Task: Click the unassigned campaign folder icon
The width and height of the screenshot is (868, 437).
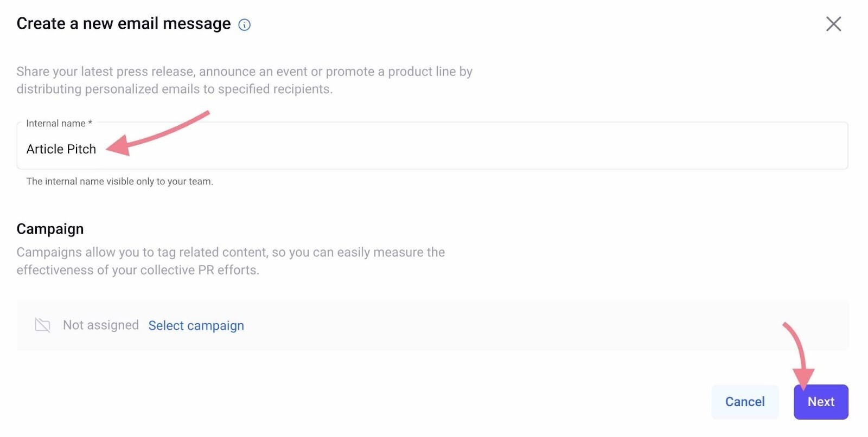Action: tap(42, 325)
